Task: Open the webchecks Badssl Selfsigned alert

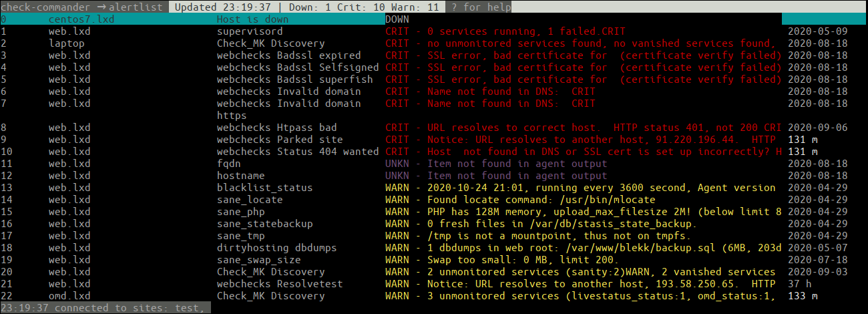Action: 297,67
